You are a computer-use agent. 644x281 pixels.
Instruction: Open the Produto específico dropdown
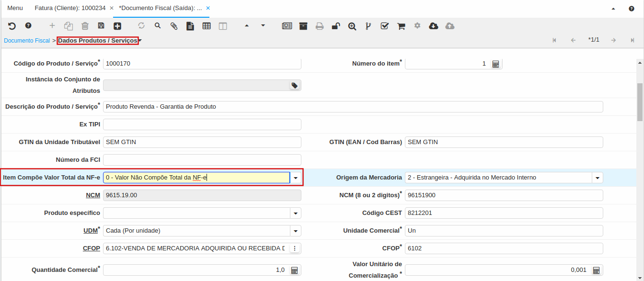click(x=296, y=213)
